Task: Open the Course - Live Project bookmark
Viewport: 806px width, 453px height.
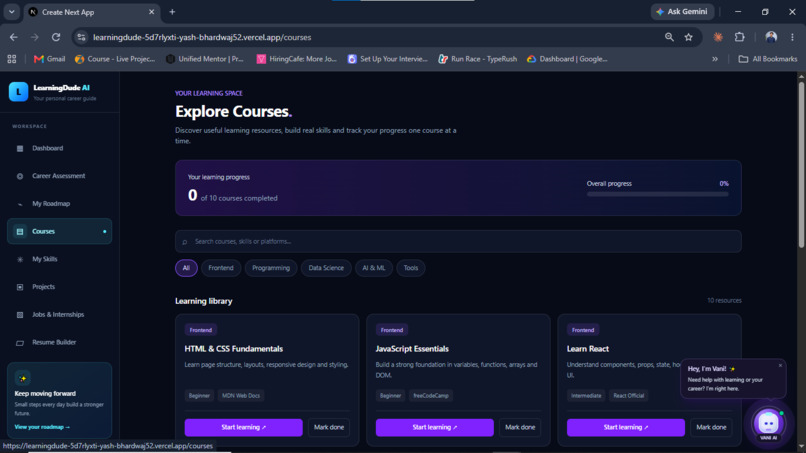Action: [115, 59]
